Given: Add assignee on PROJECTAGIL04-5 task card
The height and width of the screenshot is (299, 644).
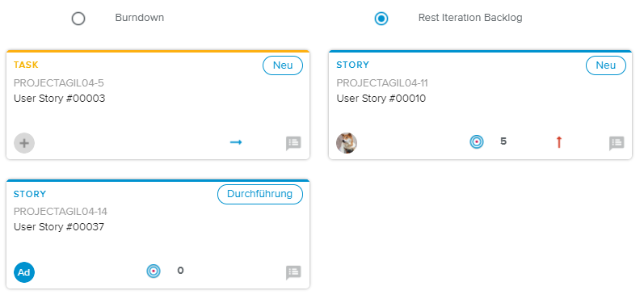Looking at the screenshot, I should (x=24, y=143).
